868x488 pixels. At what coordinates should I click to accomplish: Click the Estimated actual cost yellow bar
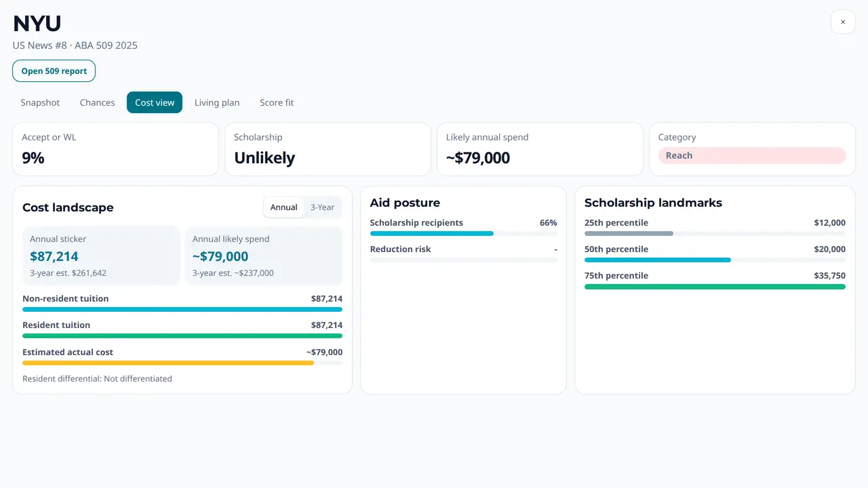[x=168, y=363]
